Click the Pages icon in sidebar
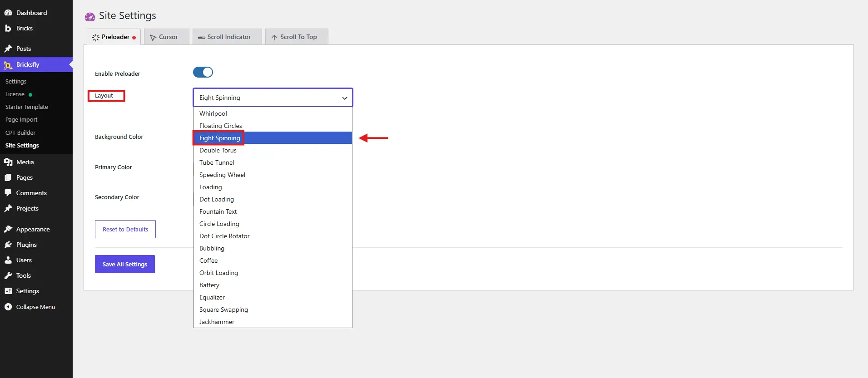This screenshot has height=378, width=868. tap(8, 177)
